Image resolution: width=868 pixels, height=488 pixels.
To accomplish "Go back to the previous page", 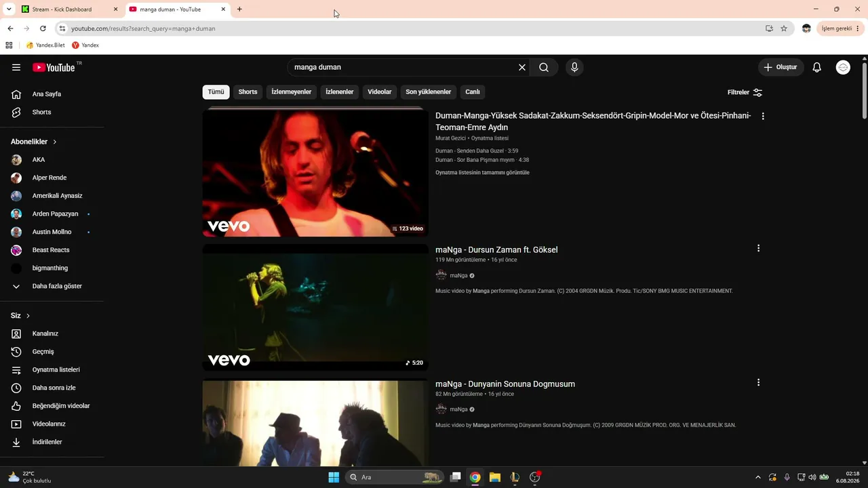I will (10, 28).
